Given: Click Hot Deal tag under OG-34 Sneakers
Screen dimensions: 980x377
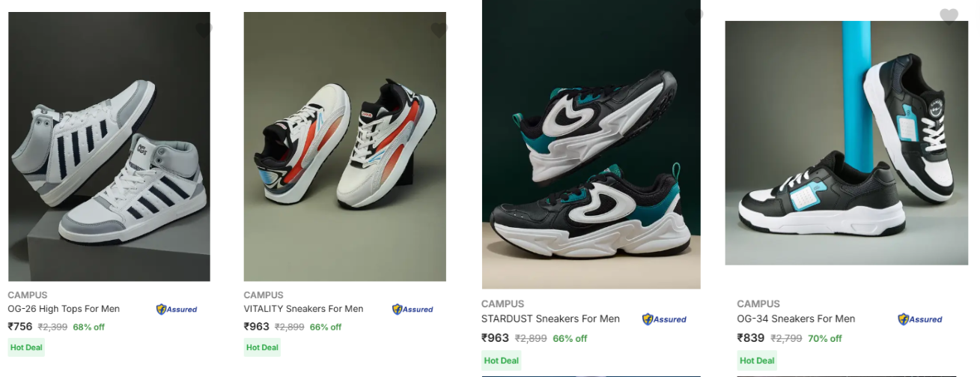Looking at the screenshot, I should (x=757, y=361).
